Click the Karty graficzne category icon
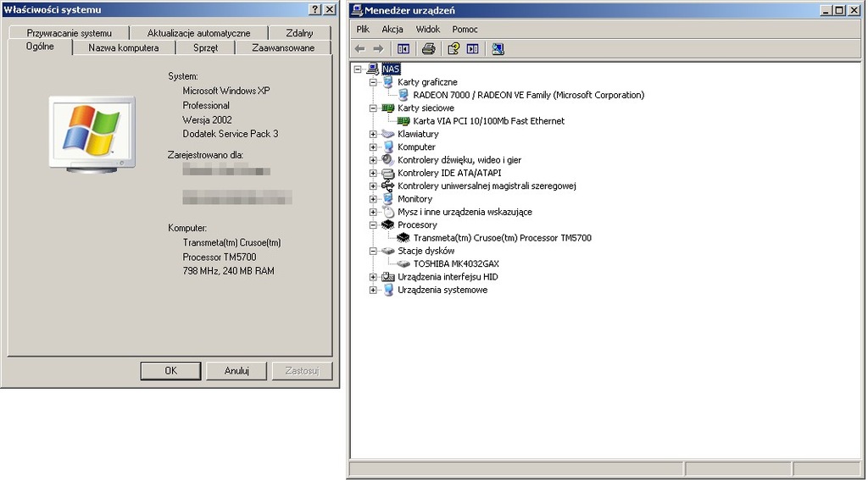The width and height of the screenshot is (868, 482). click(388, 82)
